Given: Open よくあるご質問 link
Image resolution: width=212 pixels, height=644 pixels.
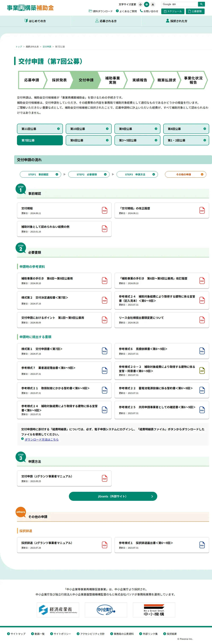Looking at the screenshot, I should [126, 11].
